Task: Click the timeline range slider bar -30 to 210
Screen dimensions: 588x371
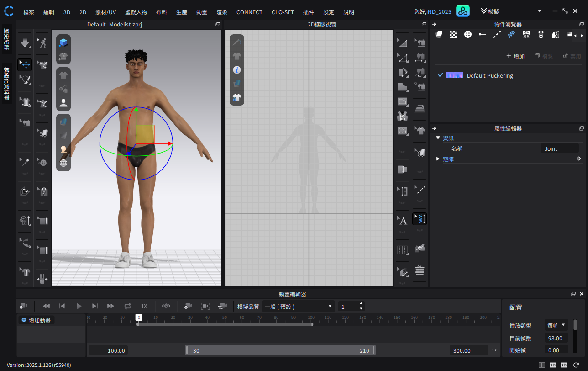Action: (x=280, y=350)
